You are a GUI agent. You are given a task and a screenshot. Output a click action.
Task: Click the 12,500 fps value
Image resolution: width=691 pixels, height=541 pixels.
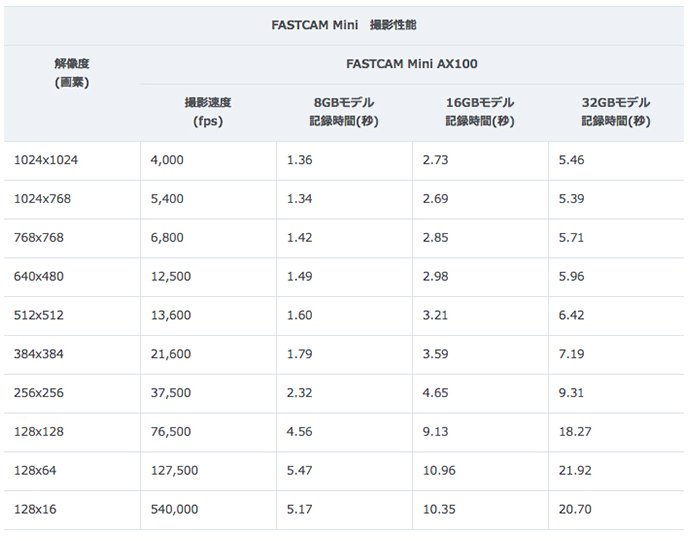pyautogui.click(x=171, y=277)
